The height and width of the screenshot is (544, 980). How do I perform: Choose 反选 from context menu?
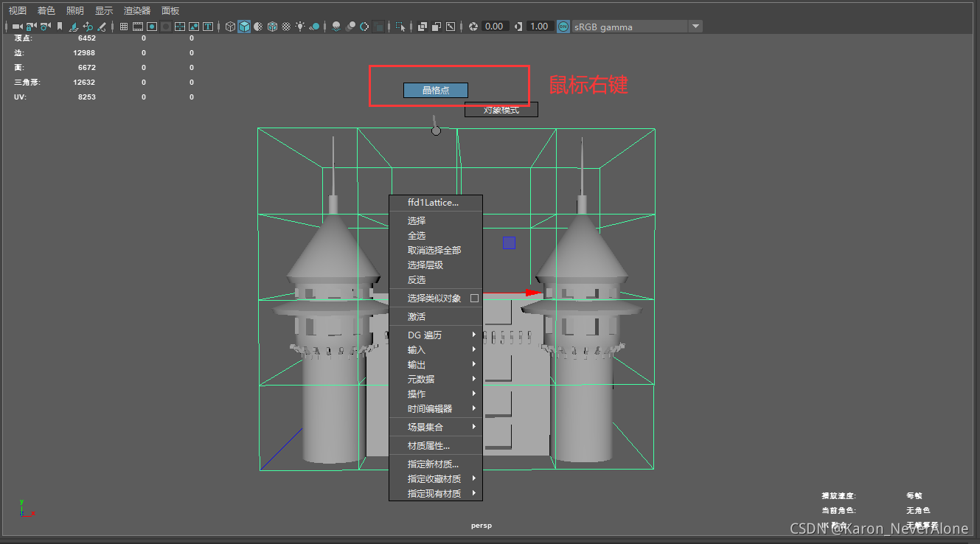417,280
